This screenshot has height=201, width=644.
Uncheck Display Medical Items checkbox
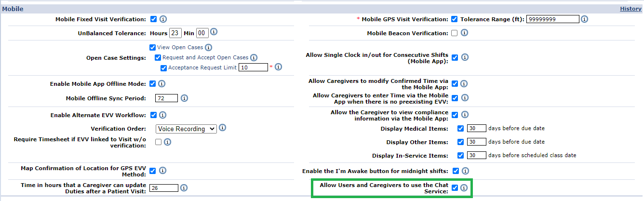460,129
